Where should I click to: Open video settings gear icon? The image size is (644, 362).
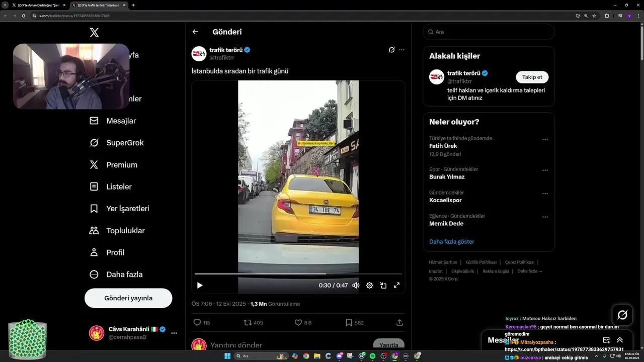(369, 285)
